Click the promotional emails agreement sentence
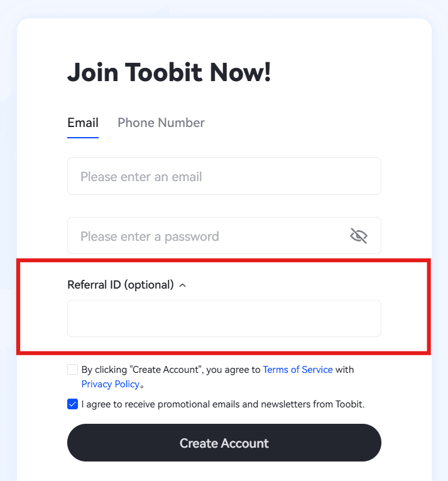 click(x=223, y=404)
